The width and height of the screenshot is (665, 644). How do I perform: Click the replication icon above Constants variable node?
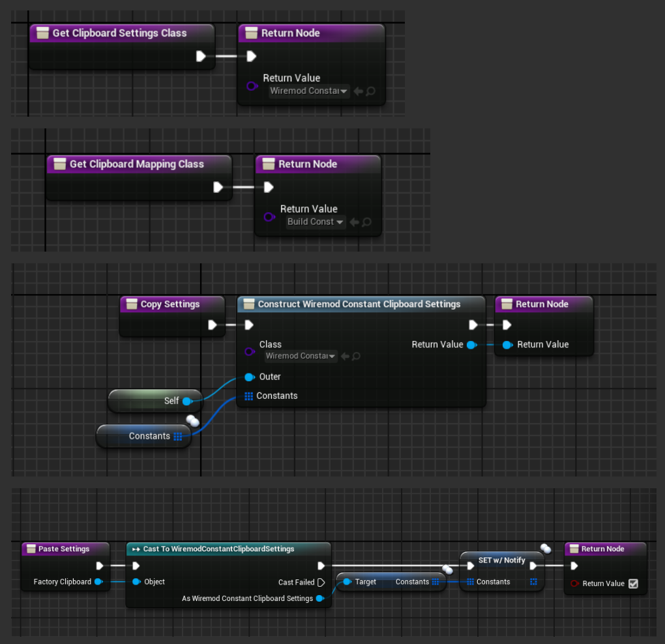192,420
